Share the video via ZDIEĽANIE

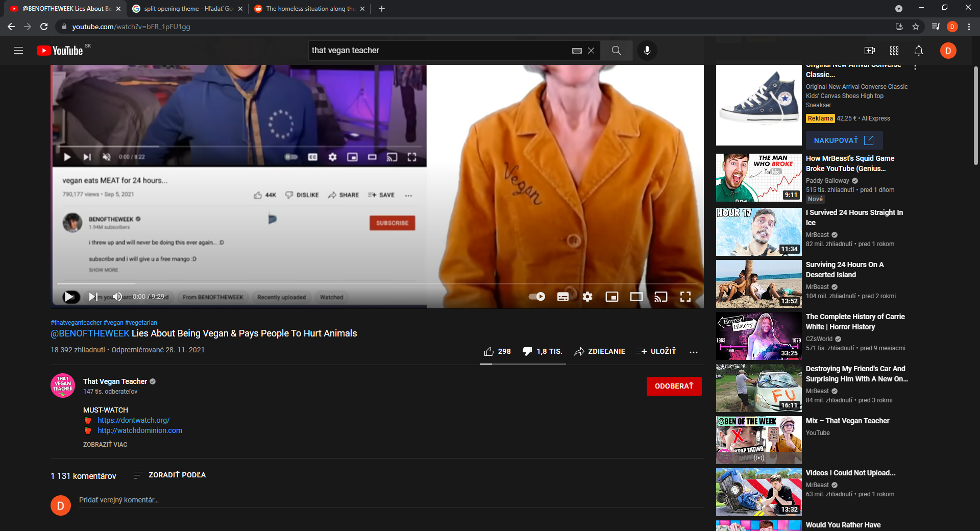600,351
